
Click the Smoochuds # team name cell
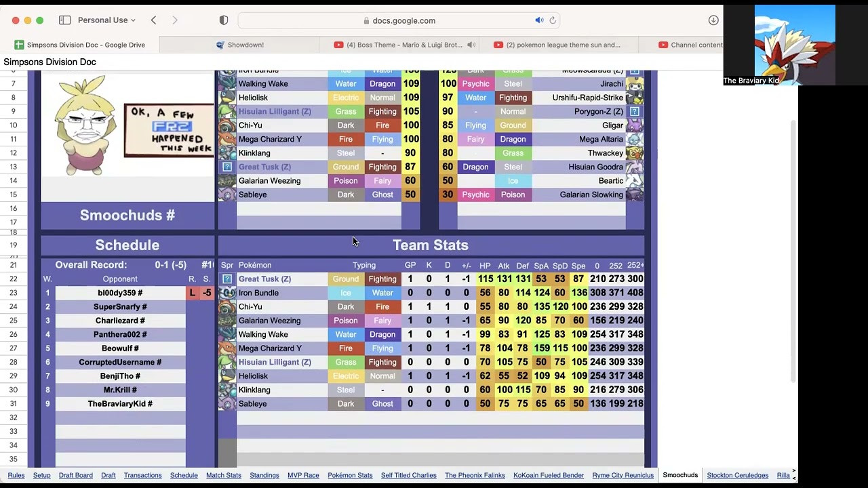click(127, 216)
